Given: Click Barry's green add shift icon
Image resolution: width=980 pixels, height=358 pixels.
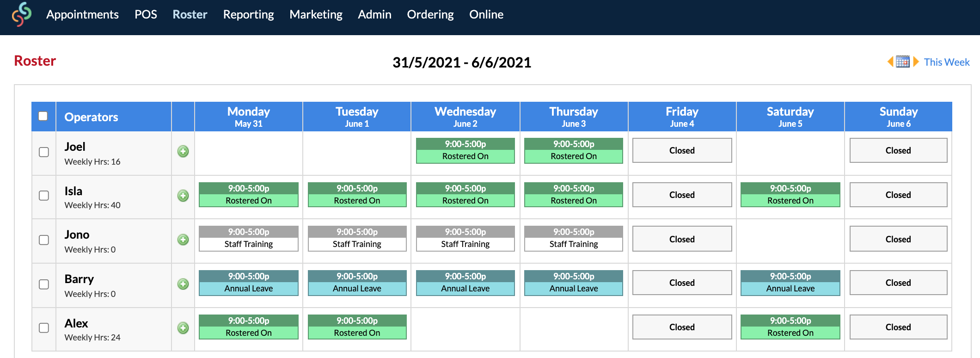Looking at the screenshot, I should point(183,284).
